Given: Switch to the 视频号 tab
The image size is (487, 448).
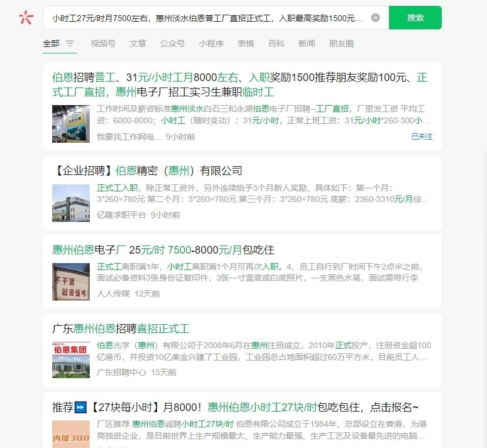Looking at the screenshot, I should [103, 43].
